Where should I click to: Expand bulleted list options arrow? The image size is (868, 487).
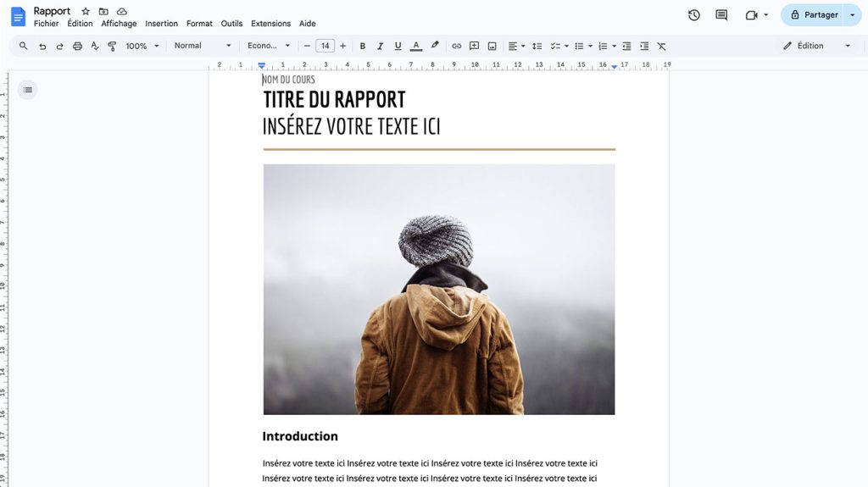(x=590, y=46)
